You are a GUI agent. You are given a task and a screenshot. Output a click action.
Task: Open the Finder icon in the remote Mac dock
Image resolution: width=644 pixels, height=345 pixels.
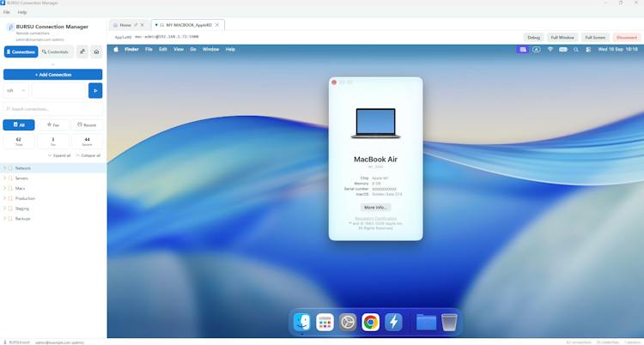[x=302, y=323]
